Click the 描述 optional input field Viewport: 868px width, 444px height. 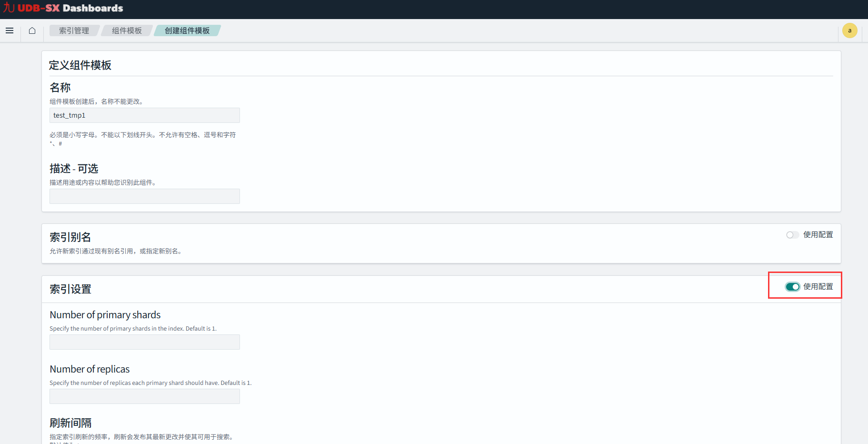[144, 196]
